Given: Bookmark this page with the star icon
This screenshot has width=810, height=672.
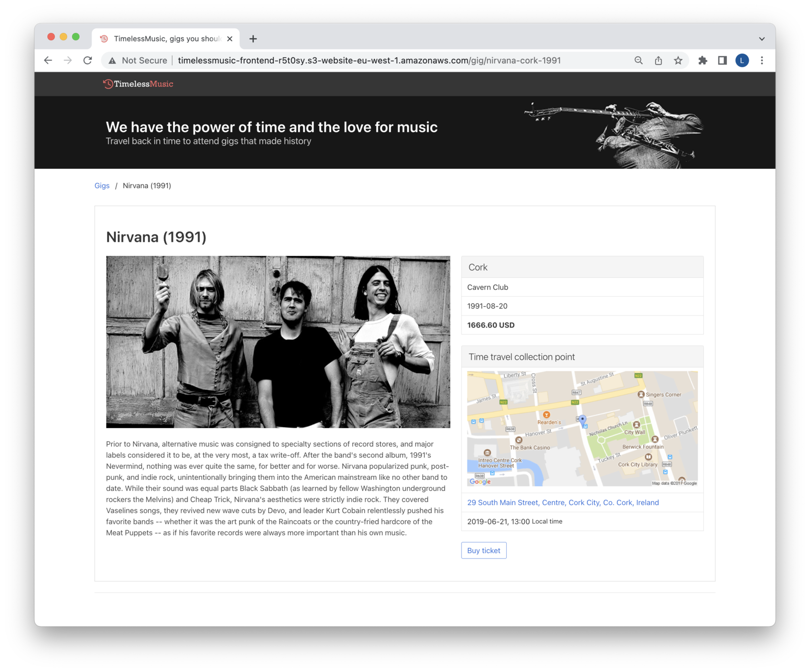Looking at the screenshot, I should [x=678, y=60].
